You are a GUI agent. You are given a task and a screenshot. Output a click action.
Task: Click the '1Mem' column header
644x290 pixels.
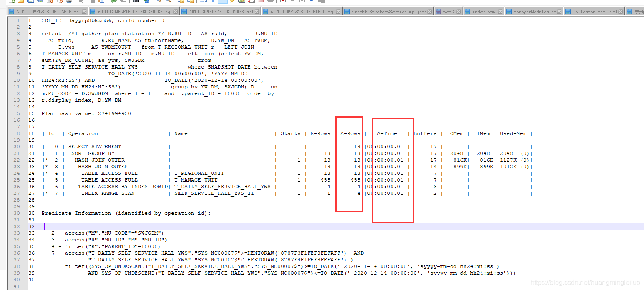[483, 133]
